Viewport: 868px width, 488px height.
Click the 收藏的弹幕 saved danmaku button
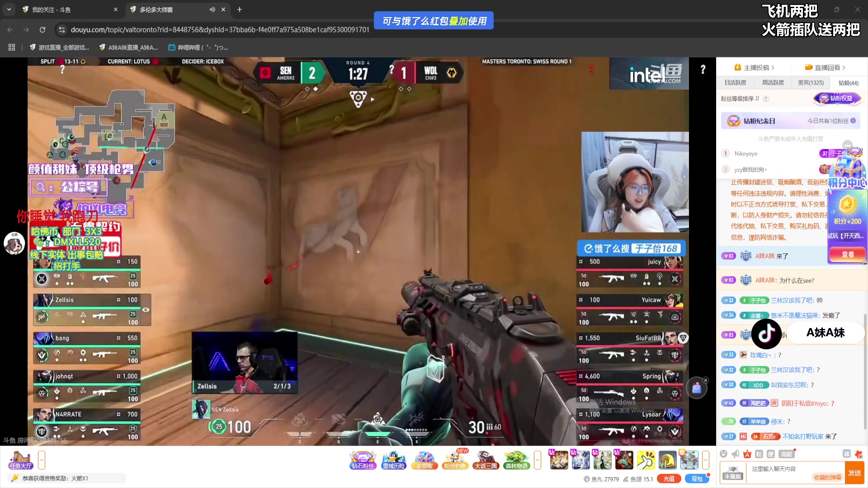coord(827,478)
